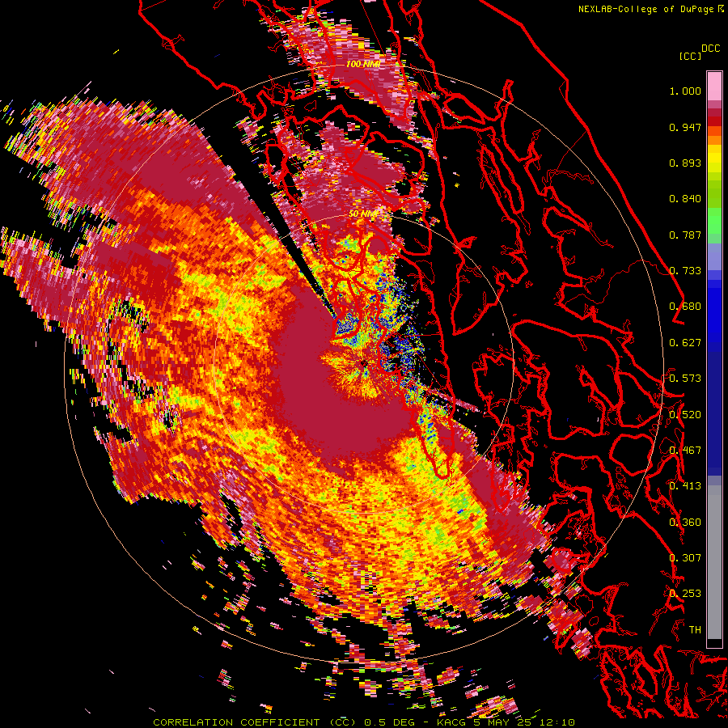
Task: Click the 0.253 scale label
Action: coord(685,594)
